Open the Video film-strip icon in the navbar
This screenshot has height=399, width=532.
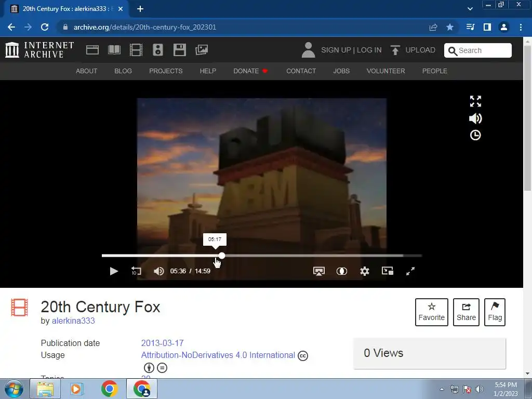click(136, 50)
